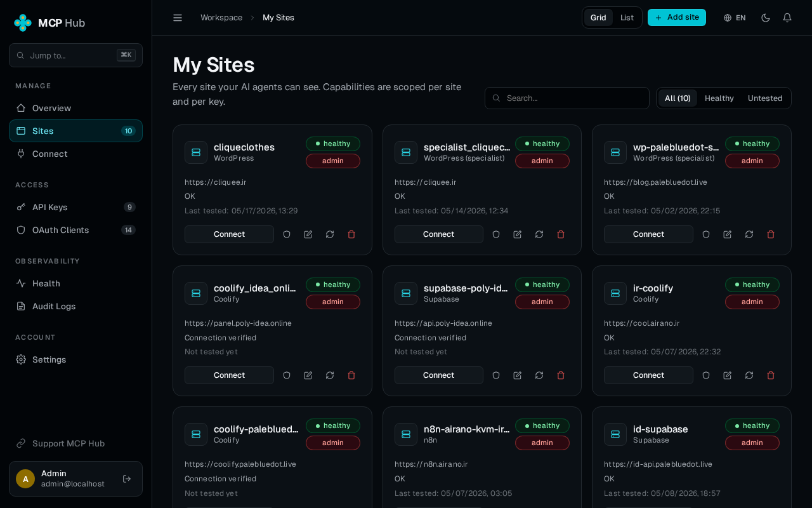Click the https://id-api.palebluedot.live URL text

click(658, 464)
